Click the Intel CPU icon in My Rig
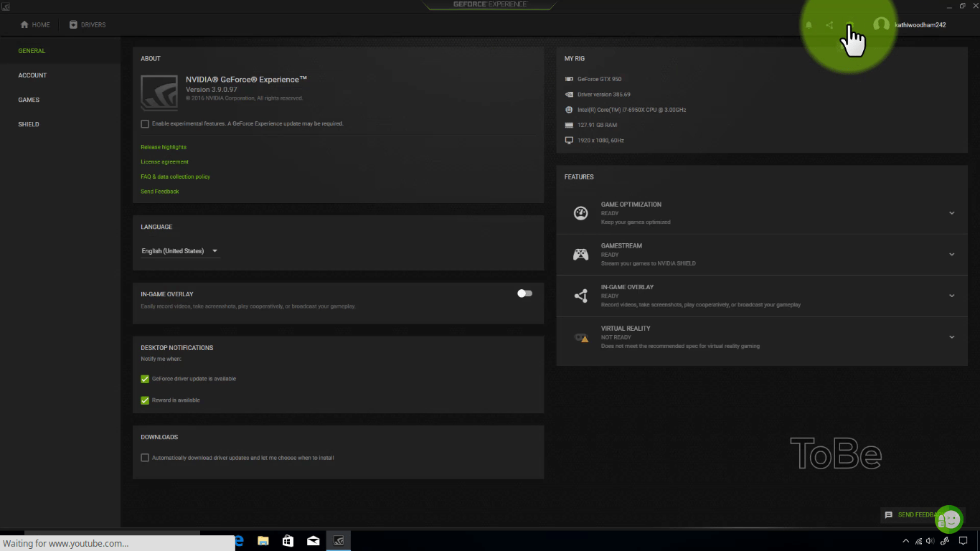Screen dimensions: 980x551 [x=569, y=110]
